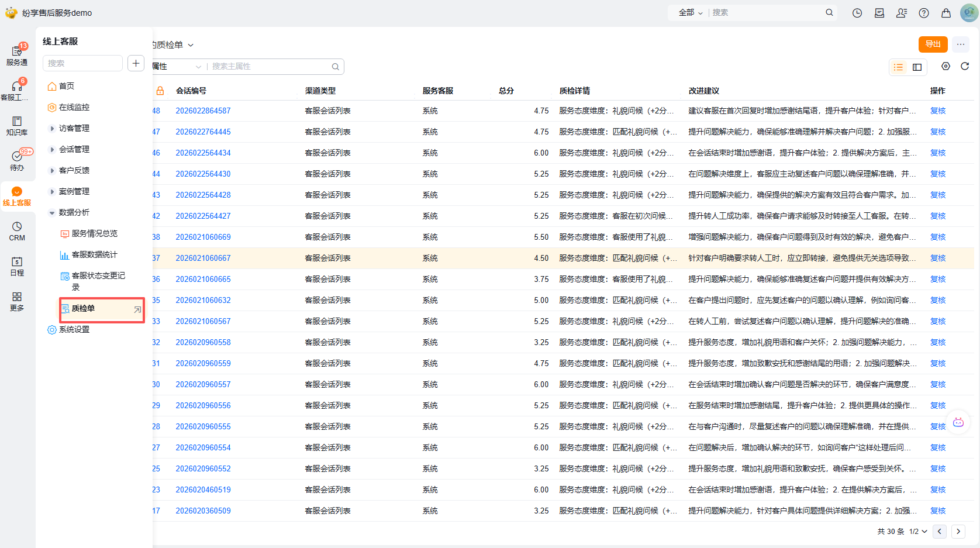Open 日程 calendar icon
980x548 pixels.
[17, 266]
